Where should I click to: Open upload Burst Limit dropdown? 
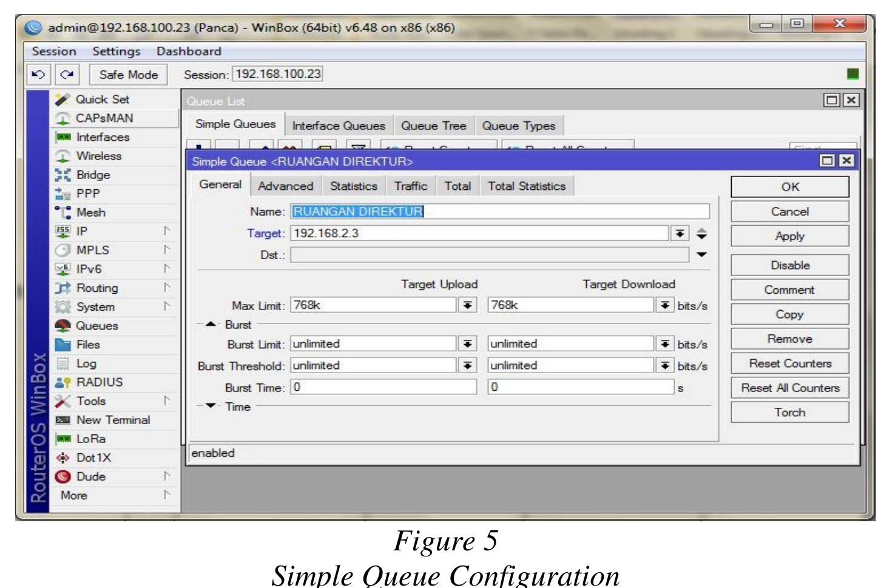(467, 343)
